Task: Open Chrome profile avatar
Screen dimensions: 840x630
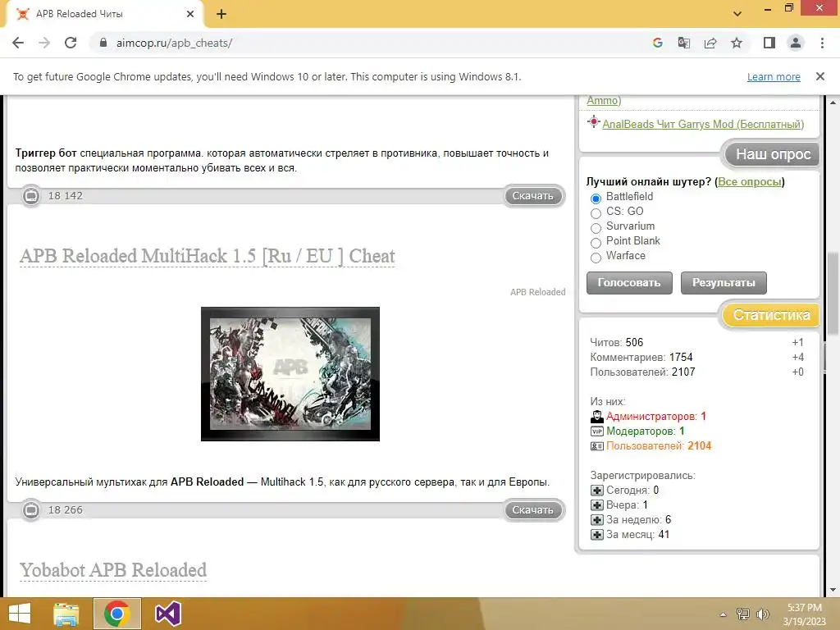Action: pyautogui.click(x=796, y=43)
